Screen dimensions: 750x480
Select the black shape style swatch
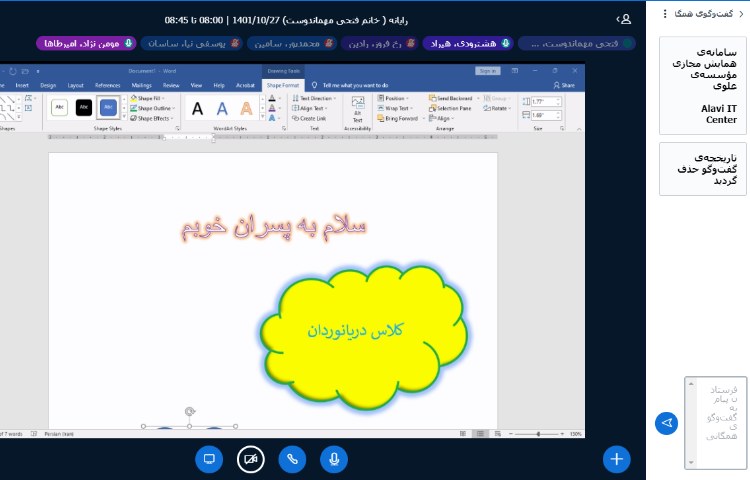(x=84, y=107)
